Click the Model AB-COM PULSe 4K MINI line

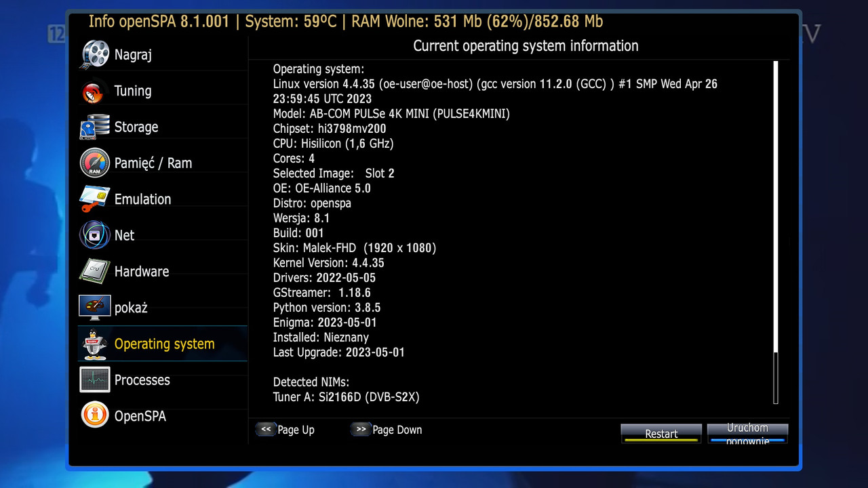[x=391, y=114]
